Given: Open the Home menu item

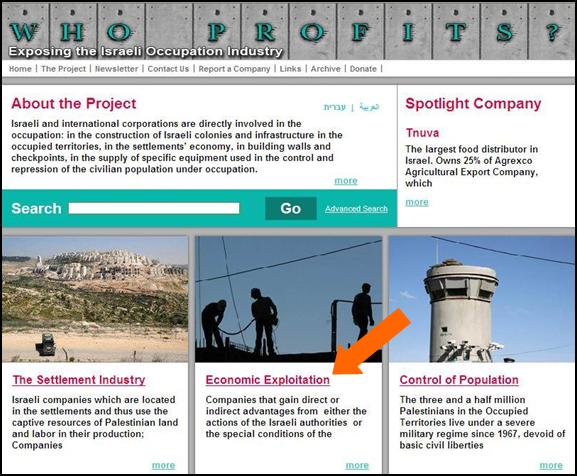Looking at the screenshot, I should point(20,69).
